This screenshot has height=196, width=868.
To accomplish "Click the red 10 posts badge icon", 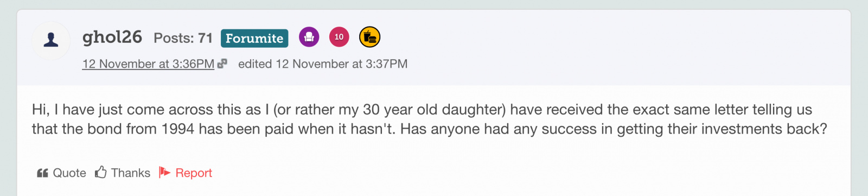I will pyautogui.click(x=339, y=37).
